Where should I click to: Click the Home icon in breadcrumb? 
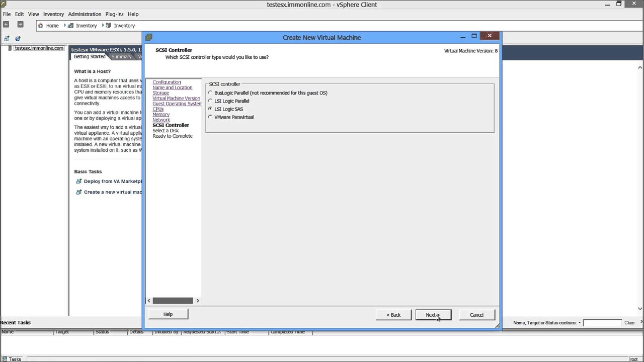(41, 26)
